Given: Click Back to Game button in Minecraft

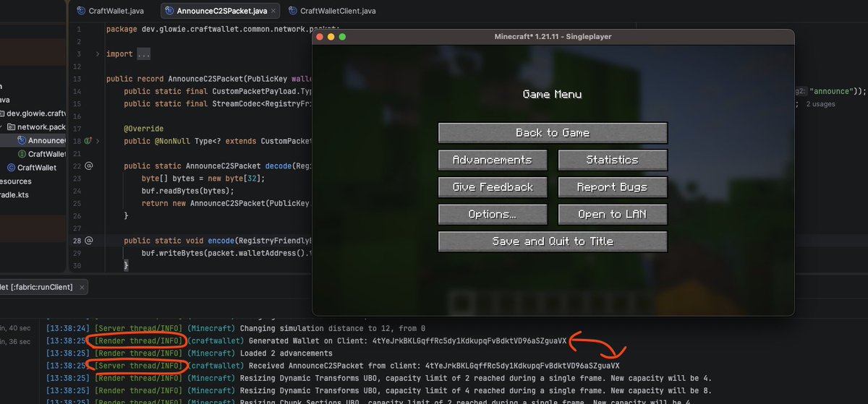Looking at the screenshot, I should click(x=553, y=133).
